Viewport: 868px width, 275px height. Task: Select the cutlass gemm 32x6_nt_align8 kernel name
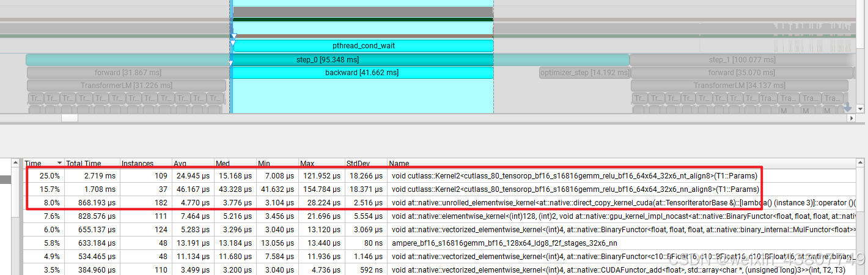pos(575,176)
